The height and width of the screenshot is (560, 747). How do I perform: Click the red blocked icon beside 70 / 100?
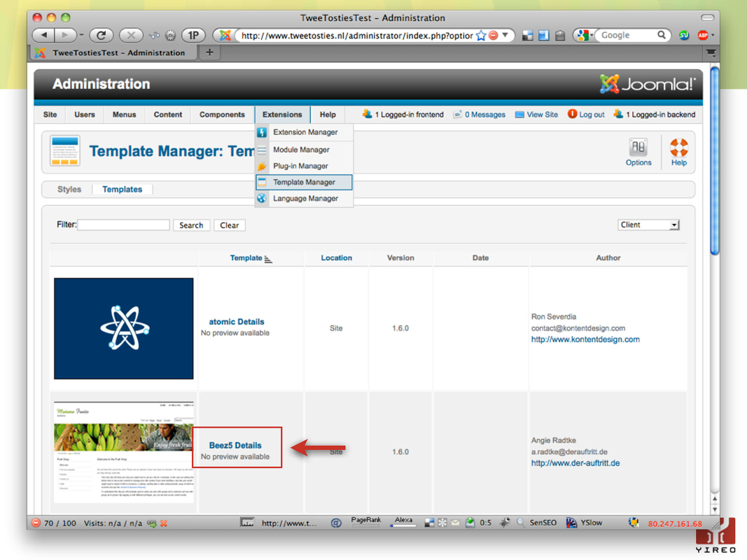click(x=36, y=523)
